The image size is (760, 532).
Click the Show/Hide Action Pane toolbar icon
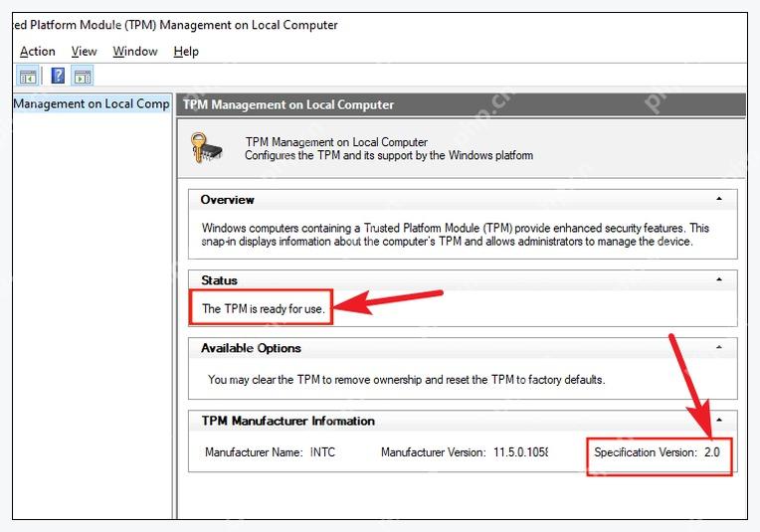coord(83,76)
